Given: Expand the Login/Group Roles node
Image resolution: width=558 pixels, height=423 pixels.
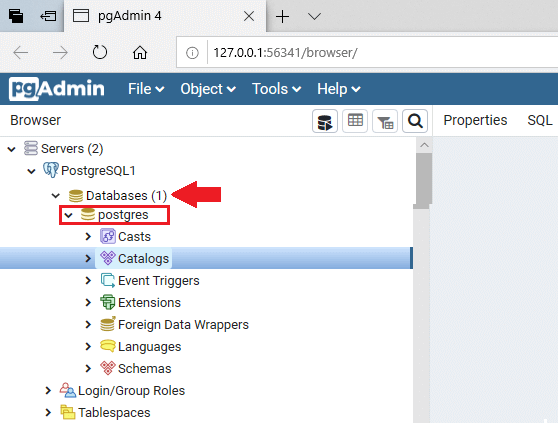Looking at the screenshot, I should [48, 391].
